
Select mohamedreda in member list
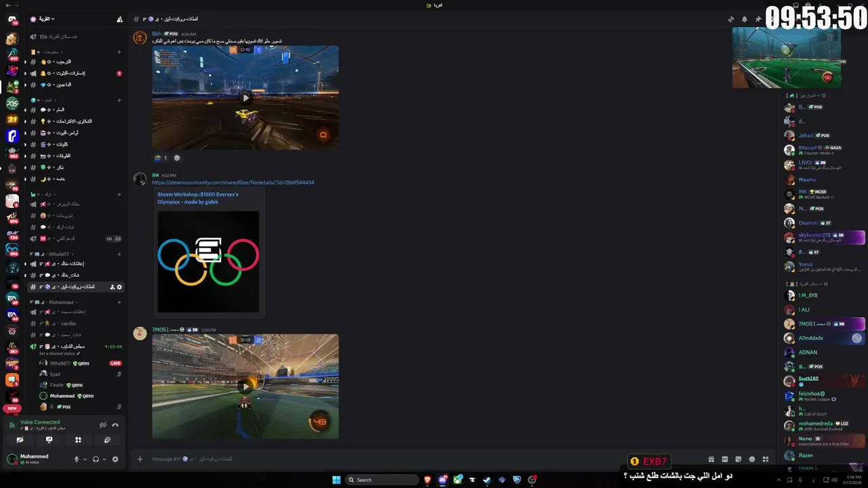coord(825,426)
